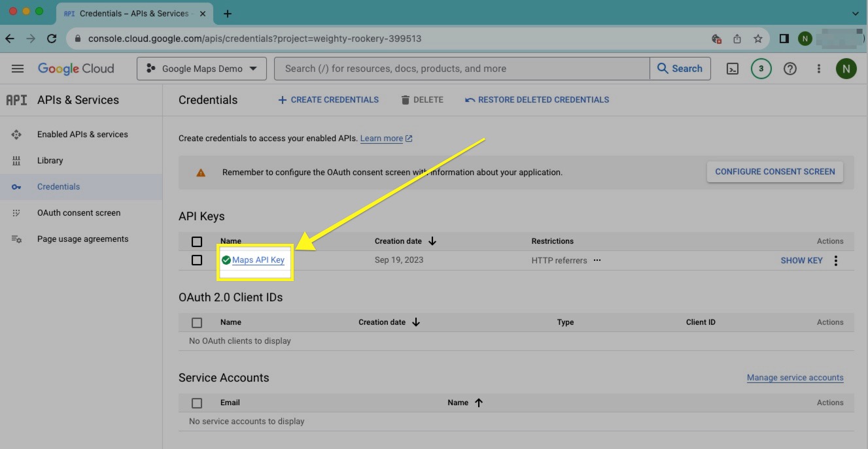This screenshot has width=868, height=449.
Task: Click the green check icon beside Maps API Key
Action: (x=226, y=260)
